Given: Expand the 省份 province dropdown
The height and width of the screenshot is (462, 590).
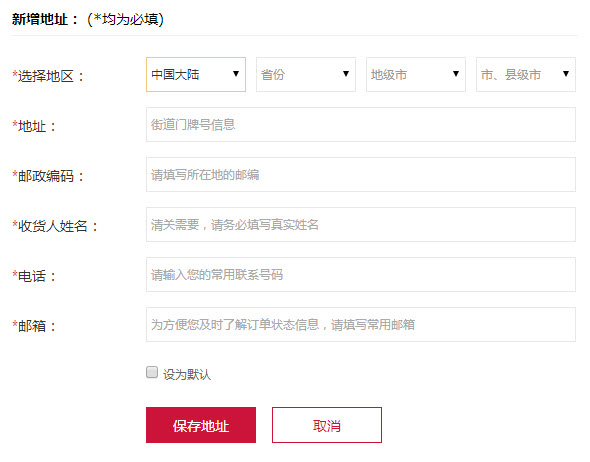Looking at the screenshot, I should pyautogui.click(x=306, y=74).
